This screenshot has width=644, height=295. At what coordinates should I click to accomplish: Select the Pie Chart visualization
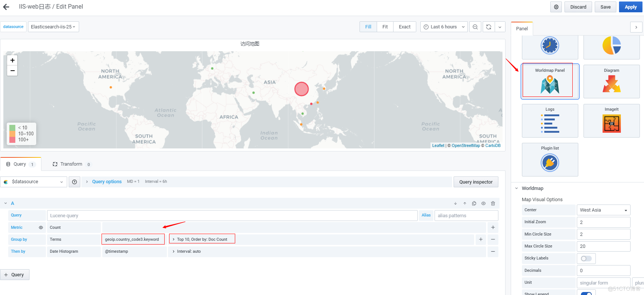point(612,47)
